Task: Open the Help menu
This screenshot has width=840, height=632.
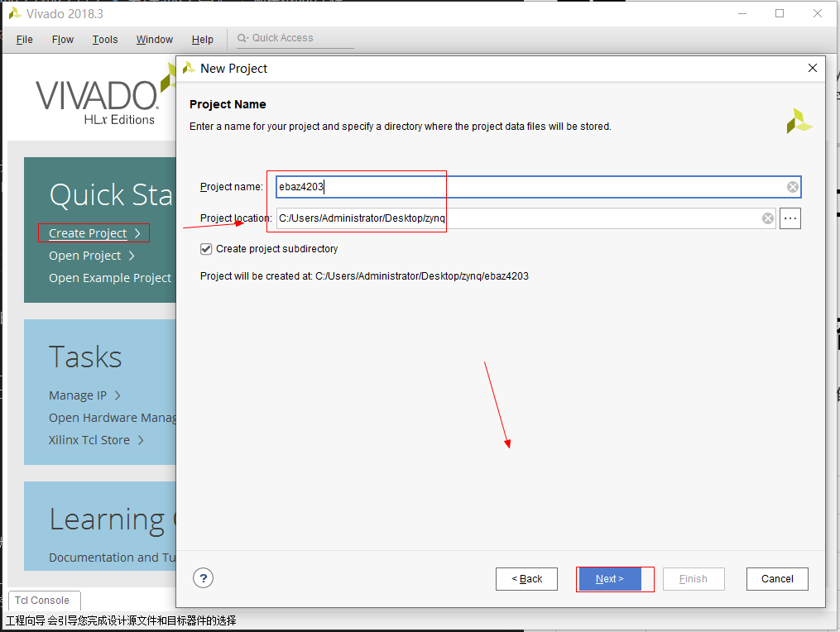Action: (203, 40)
